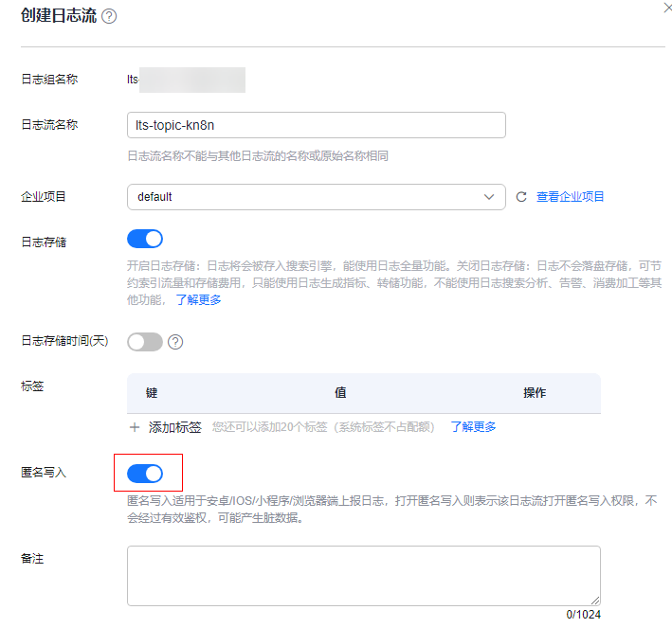This screenshot has width=672, height=628.
Task: Open the 查看企业项目 link
Action: (571, 197)
